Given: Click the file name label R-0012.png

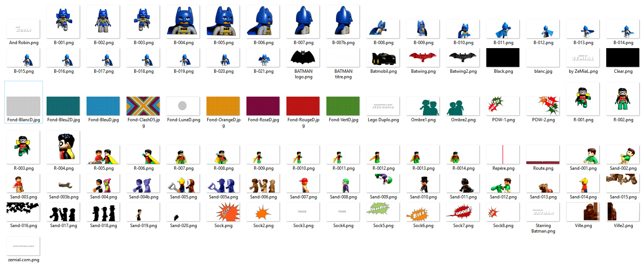Looking at the screenshot, I should [x=383, y=168].
